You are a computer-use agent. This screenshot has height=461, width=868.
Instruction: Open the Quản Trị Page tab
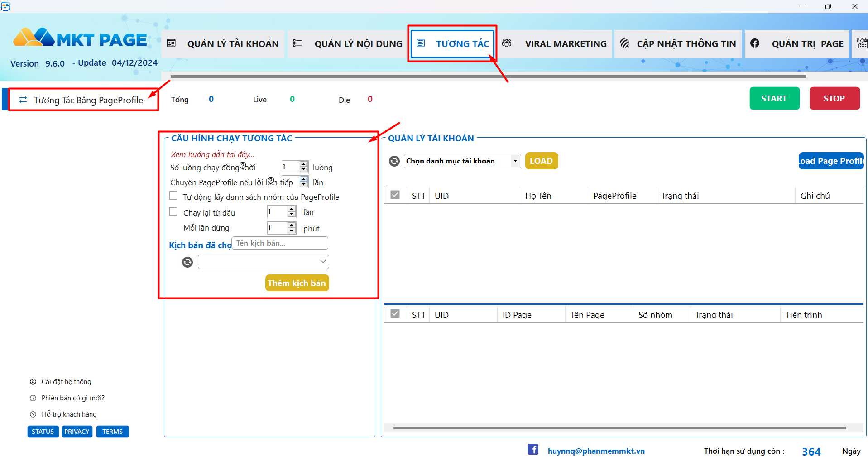click(797, 44)
